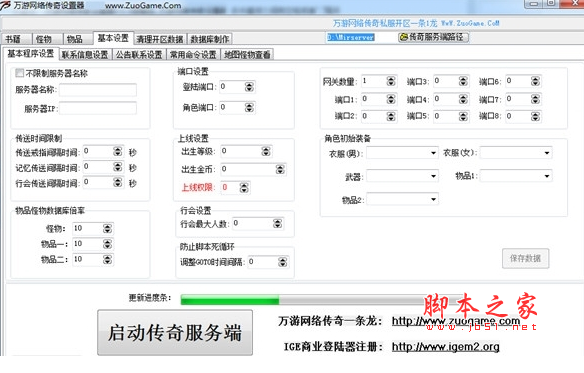Adjust the 端口2 spinner arrows
Screen dimensions: 584x373
click(x=391, y=116)
